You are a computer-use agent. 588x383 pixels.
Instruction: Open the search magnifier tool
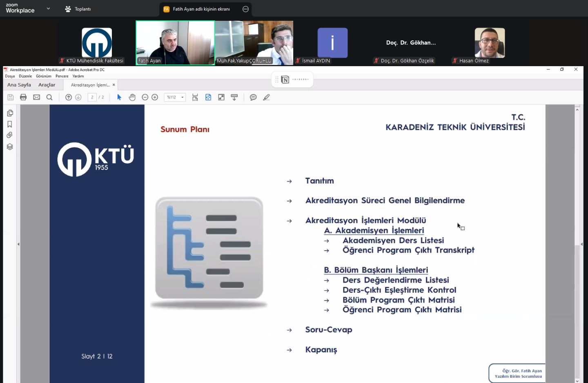click(49, 97)
